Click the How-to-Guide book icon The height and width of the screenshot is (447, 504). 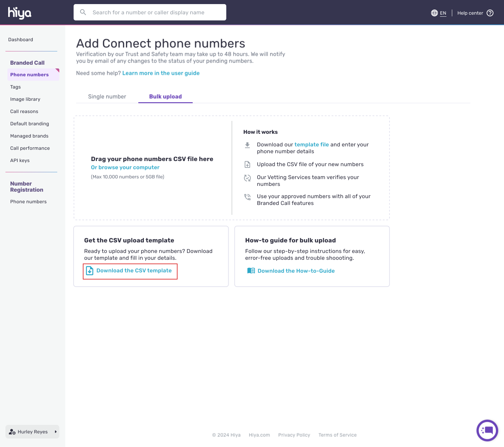click(x=251, y=271)
